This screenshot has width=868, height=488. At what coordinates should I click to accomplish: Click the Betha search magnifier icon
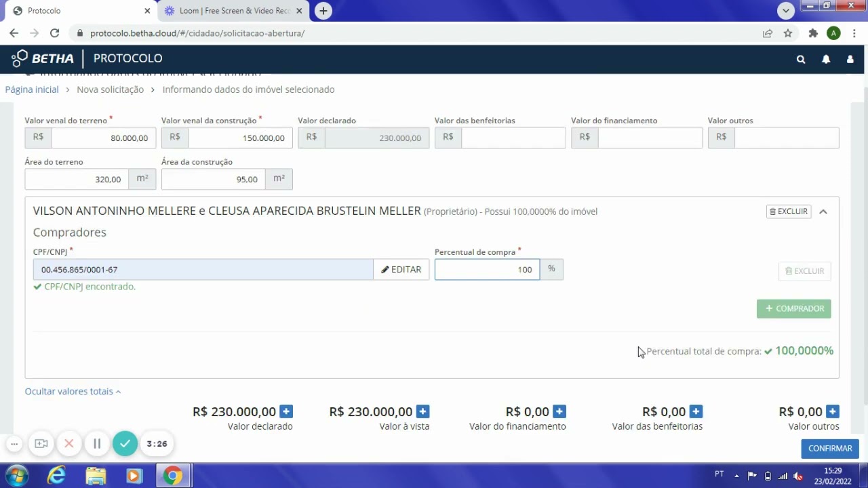tap(801, 59)
